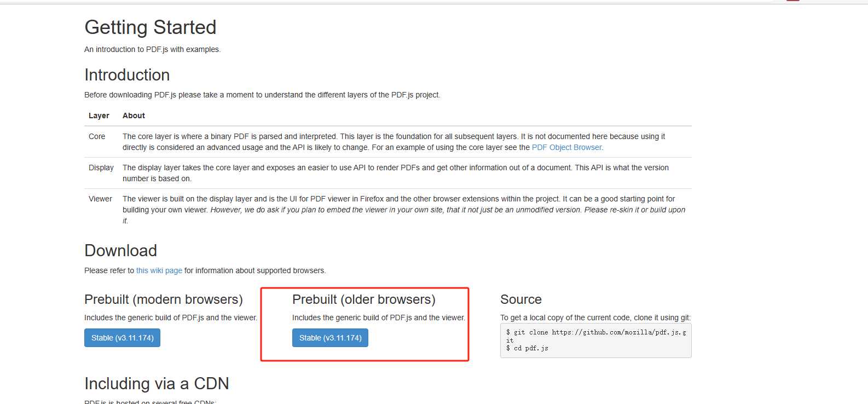Click the 'Download' section heading
The height and width of the screenshot is (404, 868).
(120, 250)
